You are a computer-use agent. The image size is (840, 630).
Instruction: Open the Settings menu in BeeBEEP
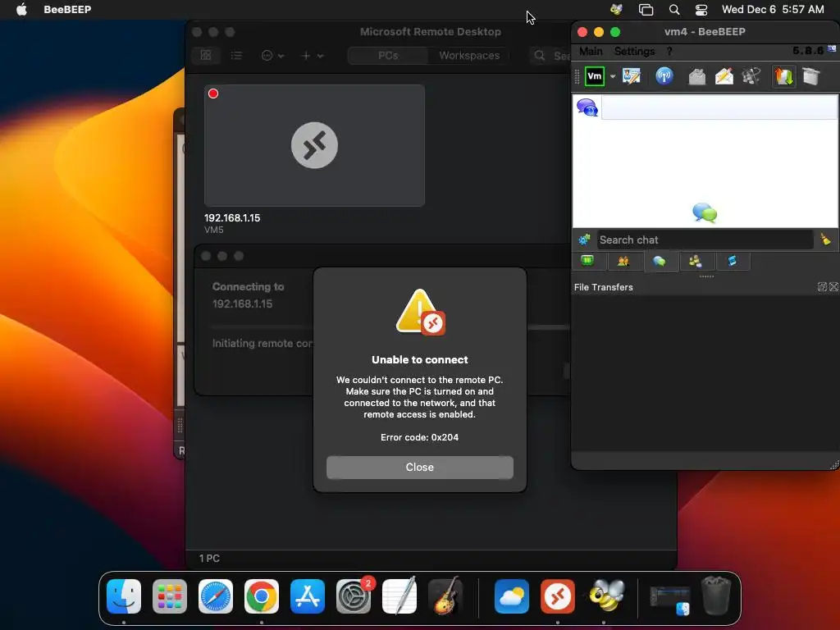click(x=634, y=52)
